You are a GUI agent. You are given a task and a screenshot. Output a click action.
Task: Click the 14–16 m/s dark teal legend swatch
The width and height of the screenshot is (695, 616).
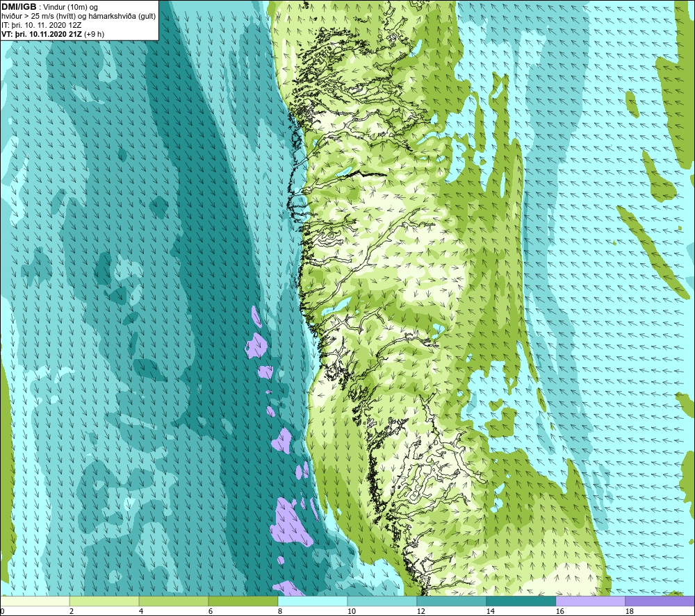(521, 601)
